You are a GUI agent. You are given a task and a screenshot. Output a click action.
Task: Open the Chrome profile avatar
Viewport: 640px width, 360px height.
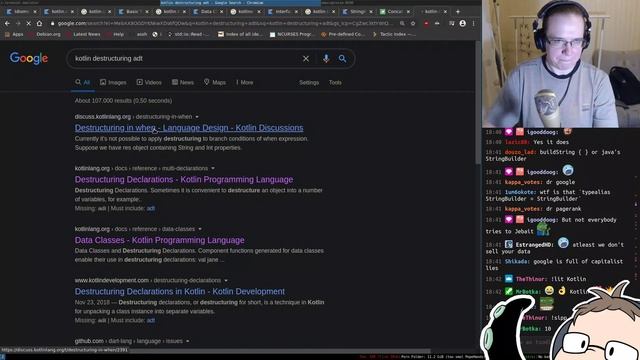(x=462, y=24)
